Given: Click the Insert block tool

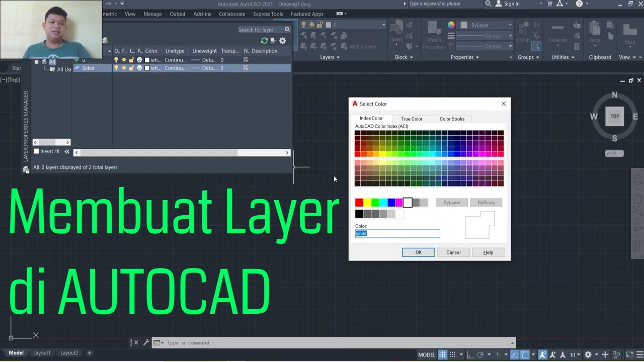Looking at the screenshot, I should pyautogui.click(x=396, y=32).
